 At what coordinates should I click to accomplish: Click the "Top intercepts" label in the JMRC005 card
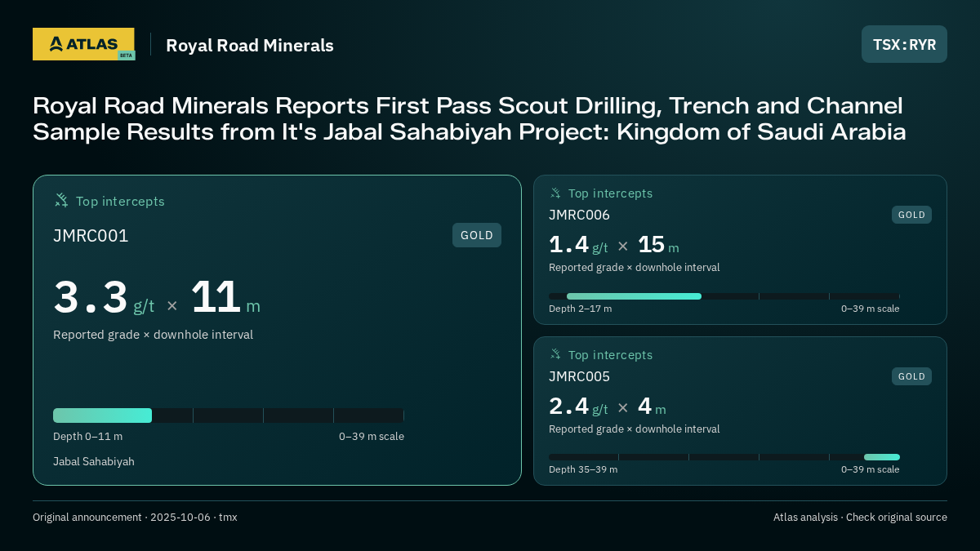610,355
